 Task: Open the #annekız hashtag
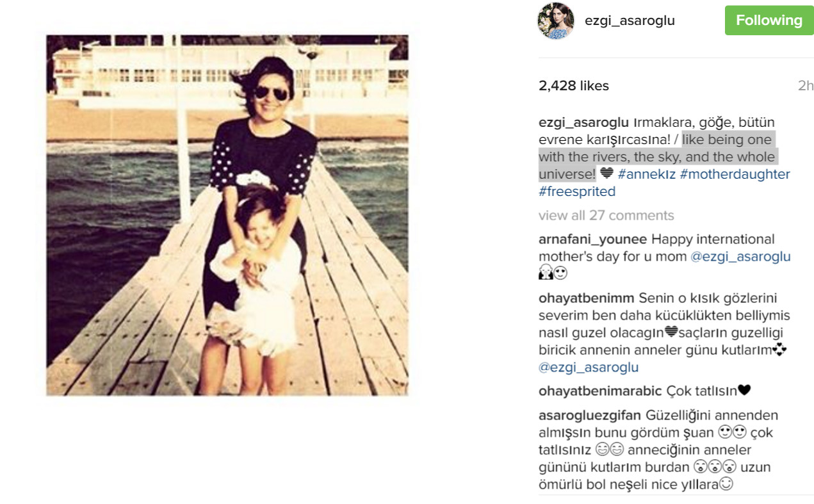(x=646, y=174)
